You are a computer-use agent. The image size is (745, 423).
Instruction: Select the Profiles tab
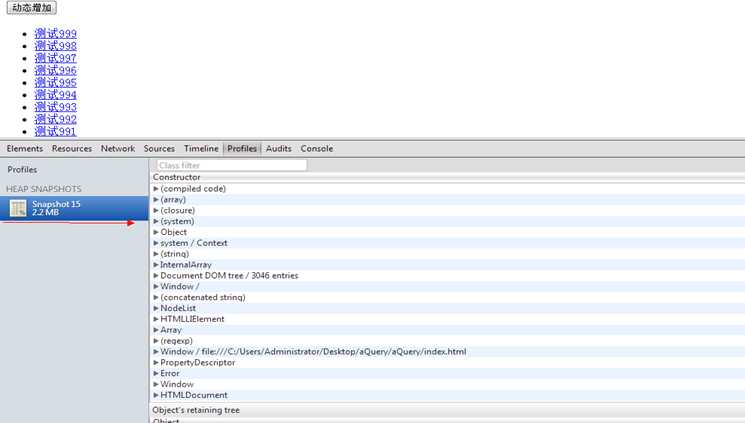point(242,149)
